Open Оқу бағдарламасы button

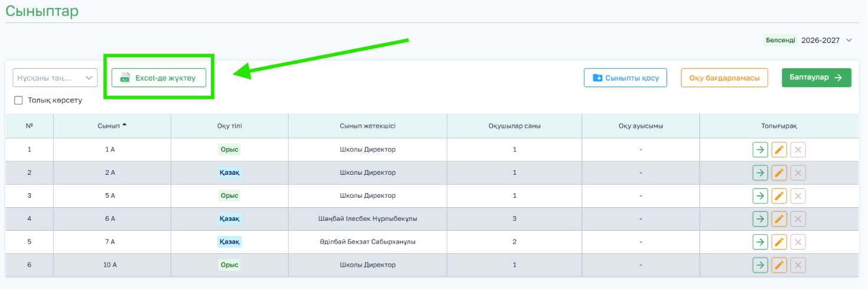click(724, 78)
